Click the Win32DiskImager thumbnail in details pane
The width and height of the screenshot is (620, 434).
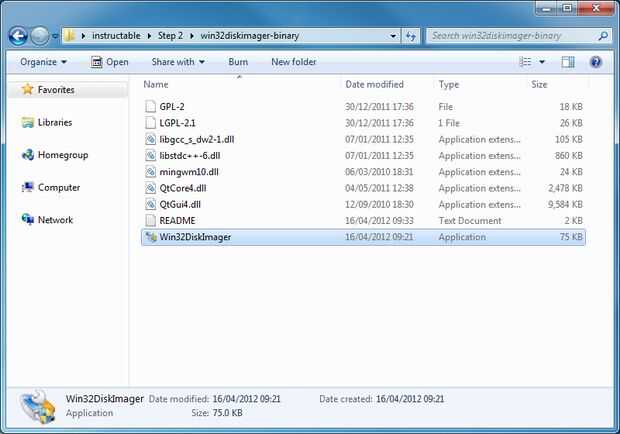click(x=38, y=406)
